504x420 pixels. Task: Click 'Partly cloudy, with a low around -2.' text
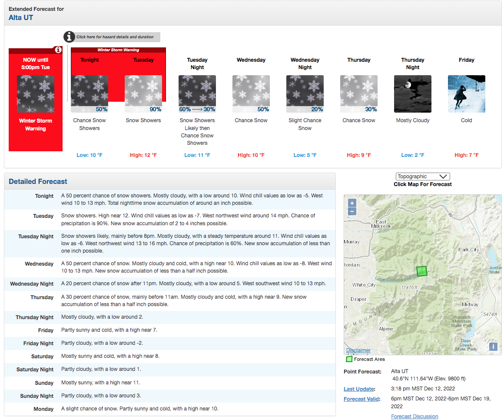point(102,343)
